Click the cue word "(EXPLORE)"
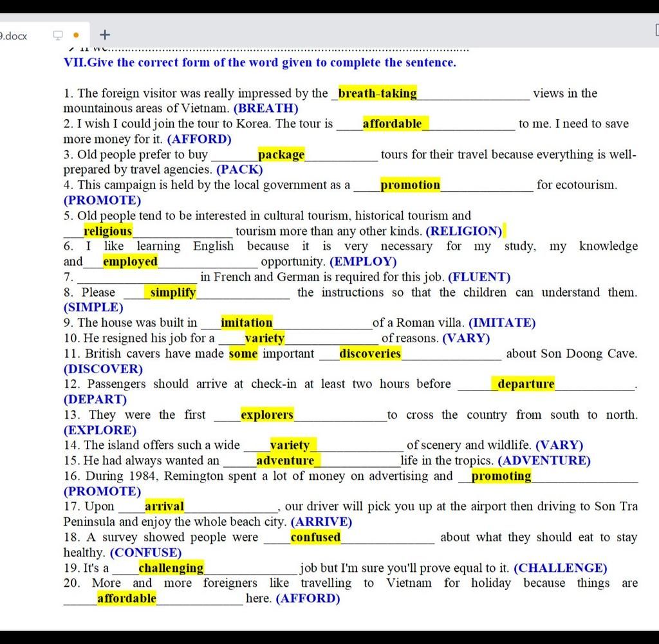The width and height of the screenshot is (659, 644). 100,430
